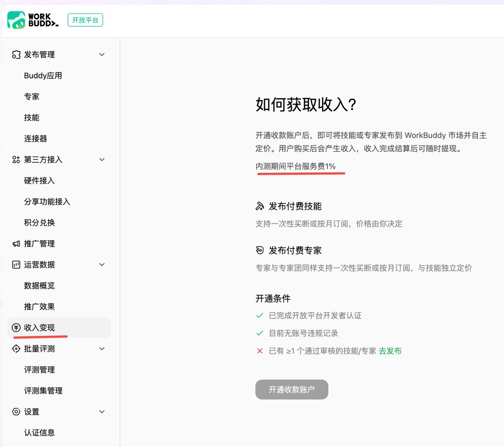Screen dimensions: 504x447
Task: Click the 发布付费技能 skill icon
Action: [x=260, y=206]
